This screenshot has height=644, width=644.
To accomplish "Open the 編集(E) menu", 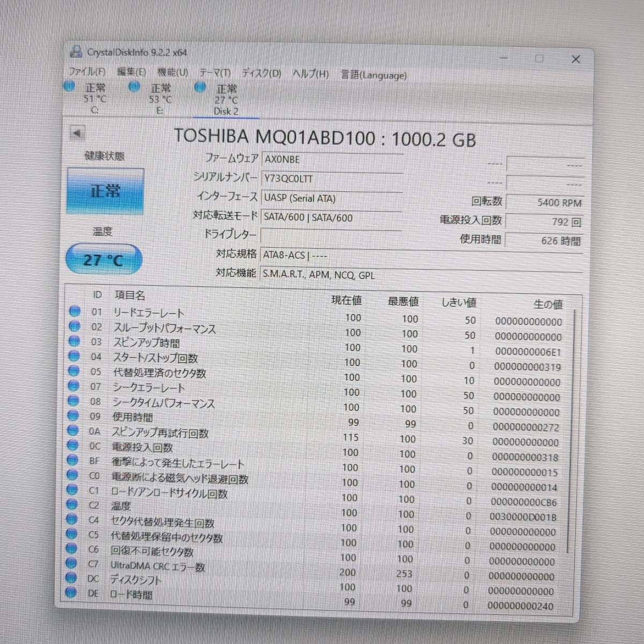I will click(x=131, y=72).
